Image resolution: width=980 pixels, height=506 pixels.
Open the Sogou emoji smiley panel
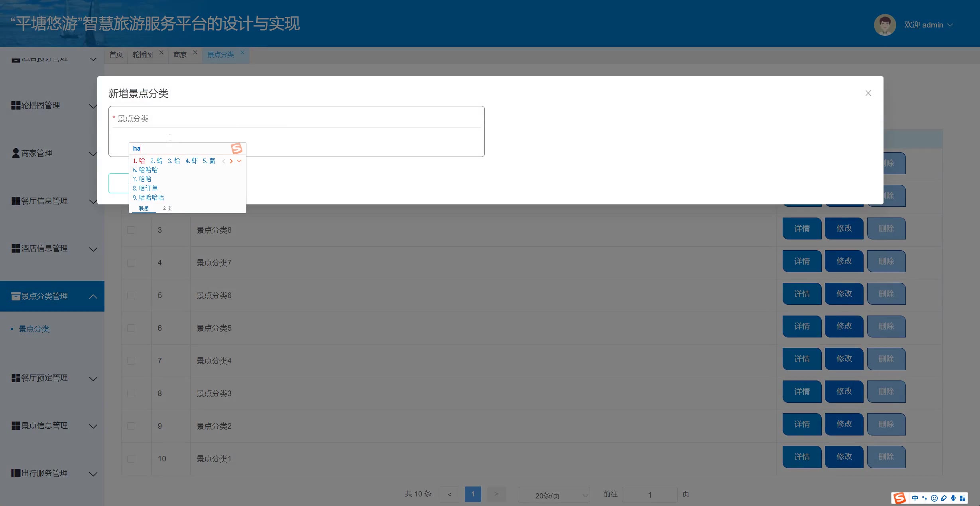pos(934,498)
